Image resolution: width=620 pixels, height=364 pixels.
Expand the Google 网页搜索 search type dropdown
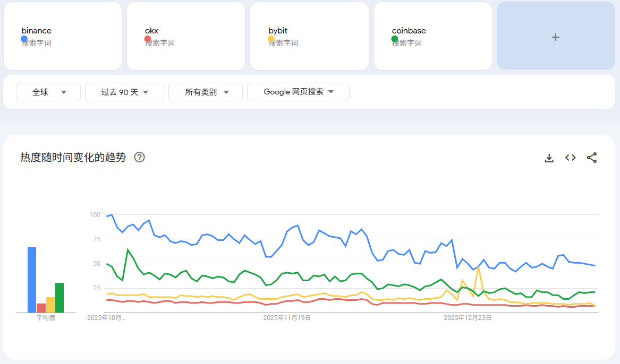[298, 92]
